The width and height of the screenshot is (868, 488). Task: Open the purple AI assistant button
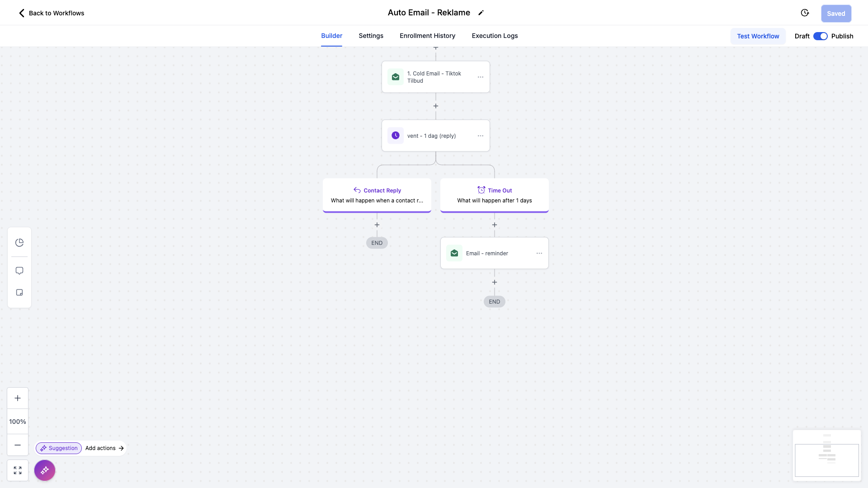(45, 470)
